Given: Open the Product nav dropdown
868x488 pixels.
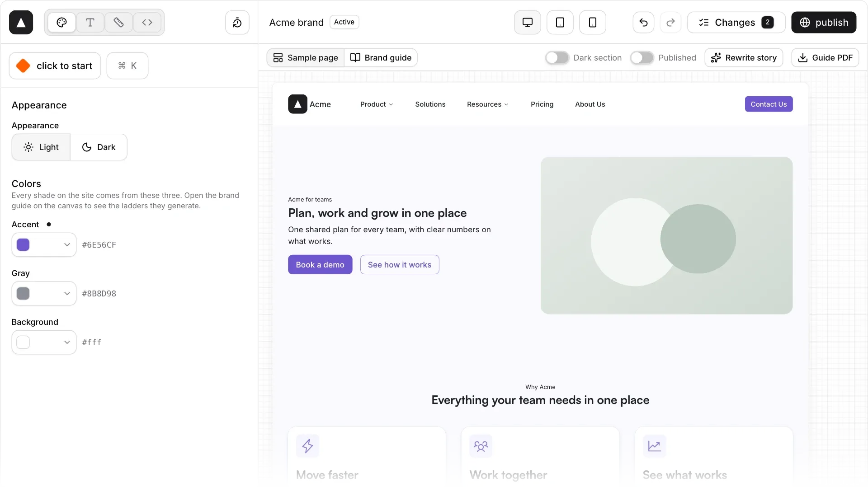Looking at the screenshot, I should tap(377, 104).
